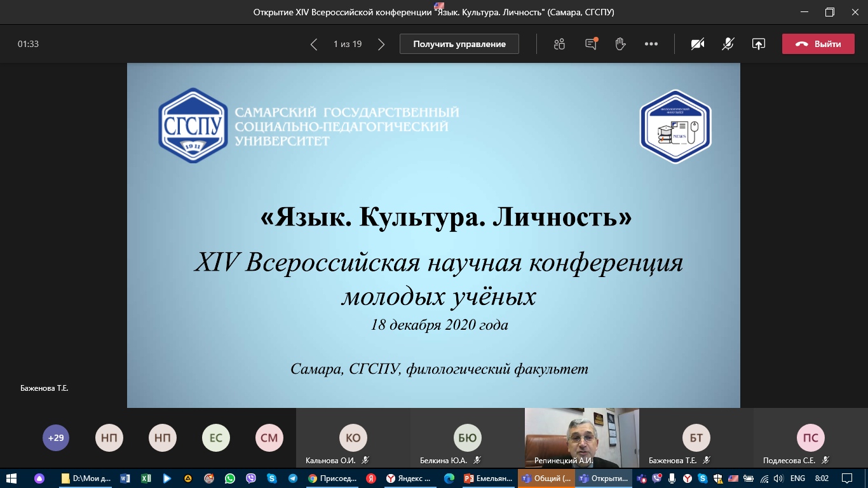Click the slide title «Язык. Культура. Личность»
Image resolution: width=868 pixels, height=488 pixels.
click(446, 218)
